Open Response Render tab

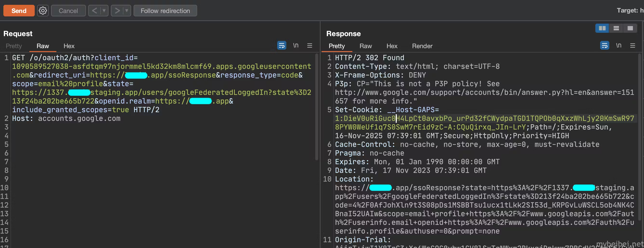422,46
